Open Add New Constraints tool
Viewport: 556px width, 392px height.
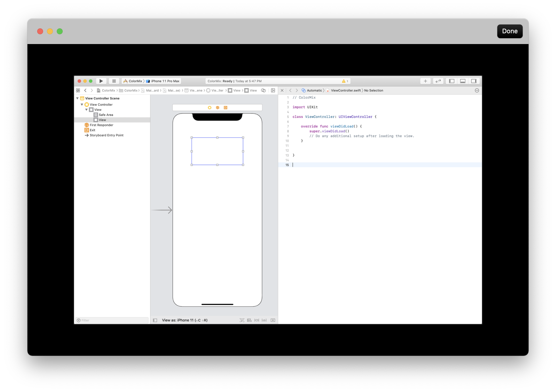tap(256, 320)
